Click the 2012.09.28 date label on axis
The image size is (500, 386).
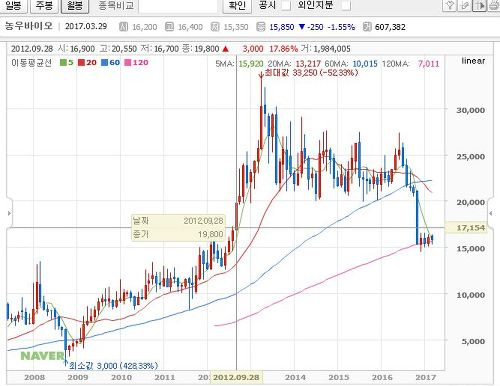(236, 377)
